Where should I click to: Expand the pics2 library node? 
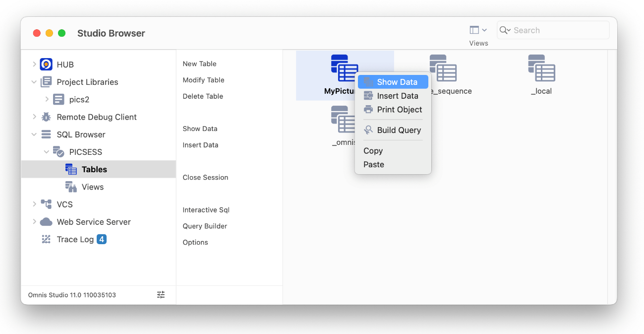tap(47, 99)
